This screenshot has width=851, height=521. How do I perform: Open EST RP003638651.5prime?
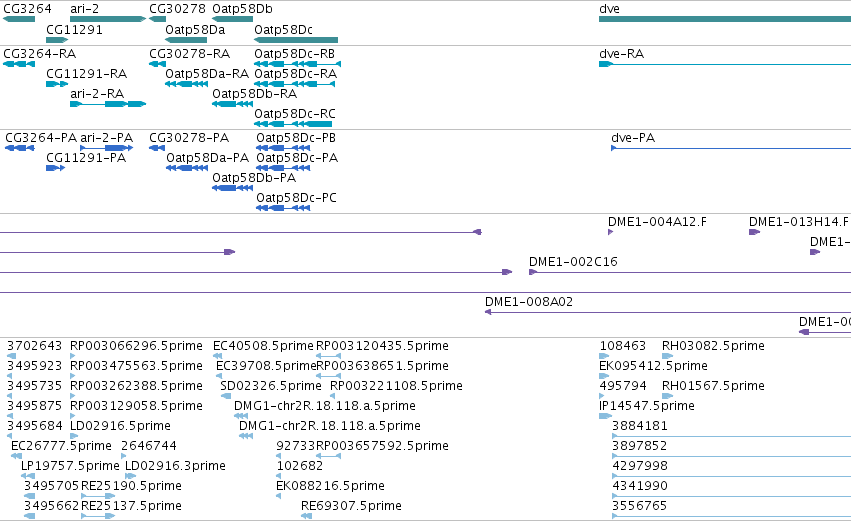tap(382, 366)
